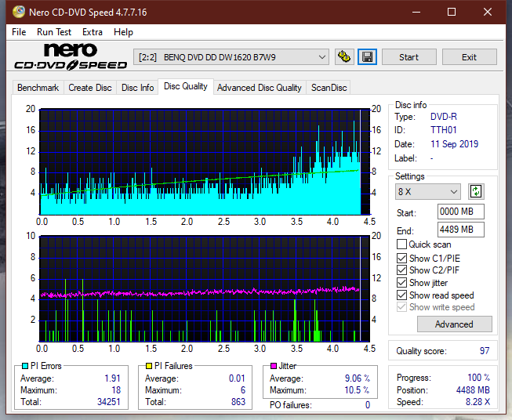Click the Jitter average 9.06 %
This screenshot has height=420, width=512.
pyautogui.click(x=358, y=378)
